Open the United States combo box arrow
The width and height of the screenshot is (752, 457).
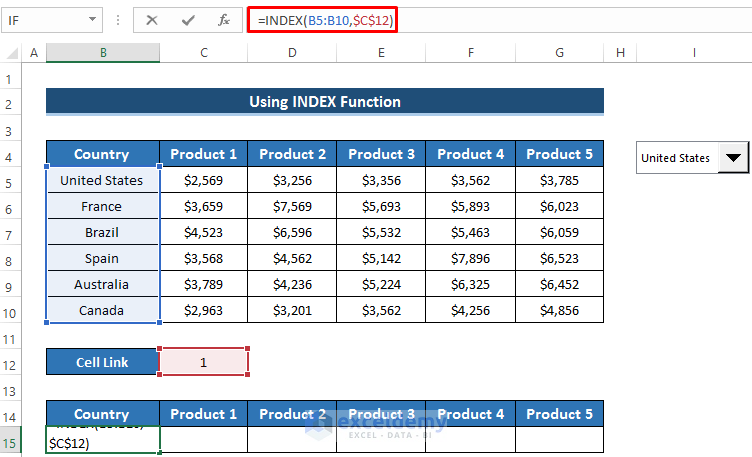click(x=733, y=157)
